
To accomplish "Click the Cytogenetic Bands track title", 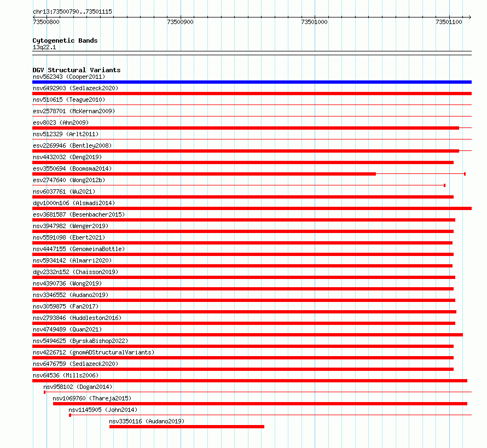I will 65,40.
